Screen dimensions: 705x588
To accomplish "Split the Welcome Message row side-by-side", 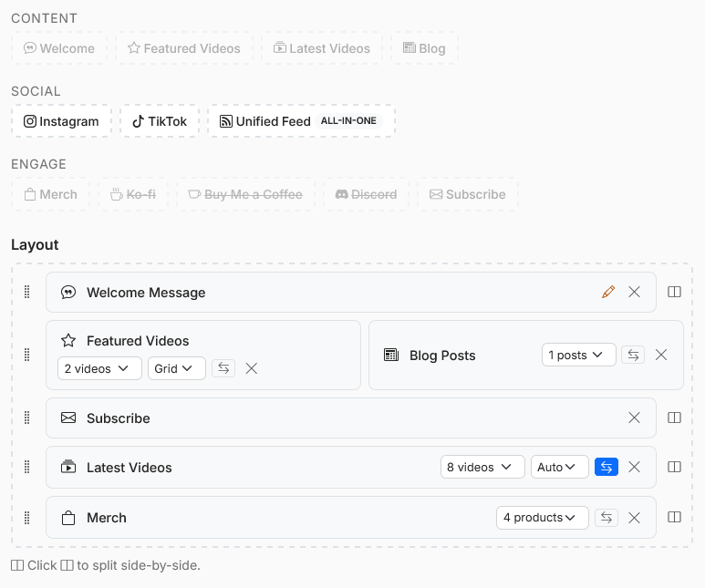I will 674,292.
